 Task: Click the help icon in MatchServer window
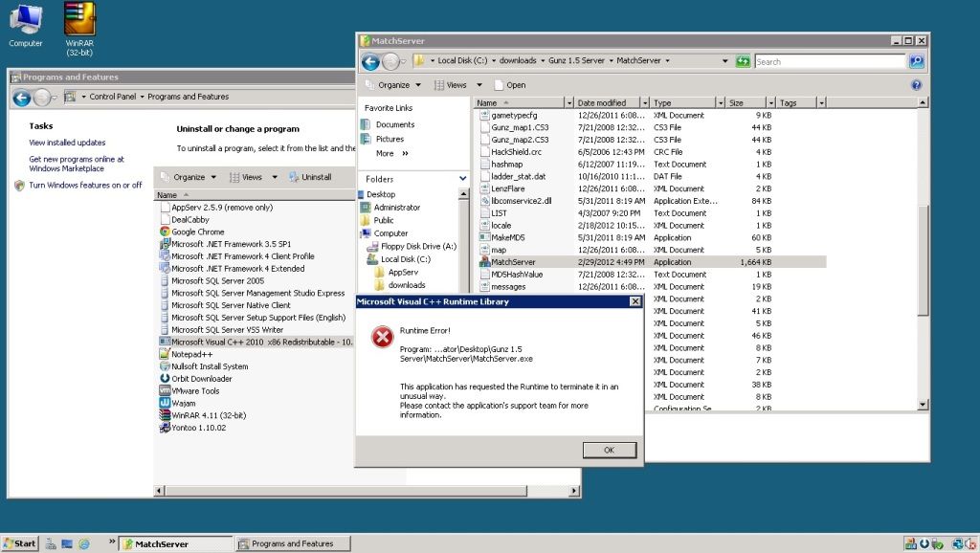(916, 85)
